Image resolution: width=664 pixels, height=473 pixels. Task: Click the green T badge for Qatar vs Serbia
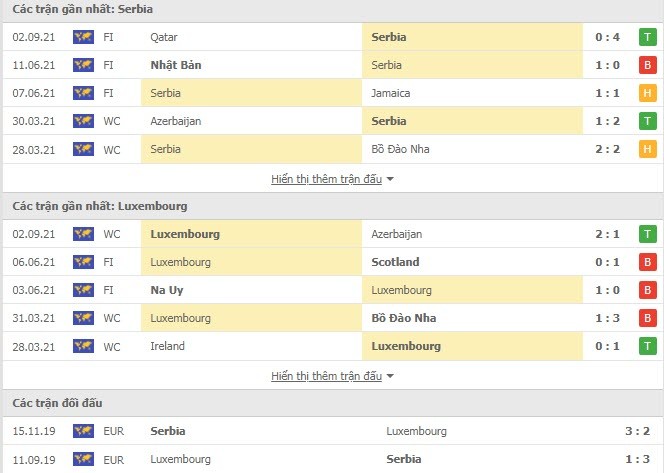point(647,37)
